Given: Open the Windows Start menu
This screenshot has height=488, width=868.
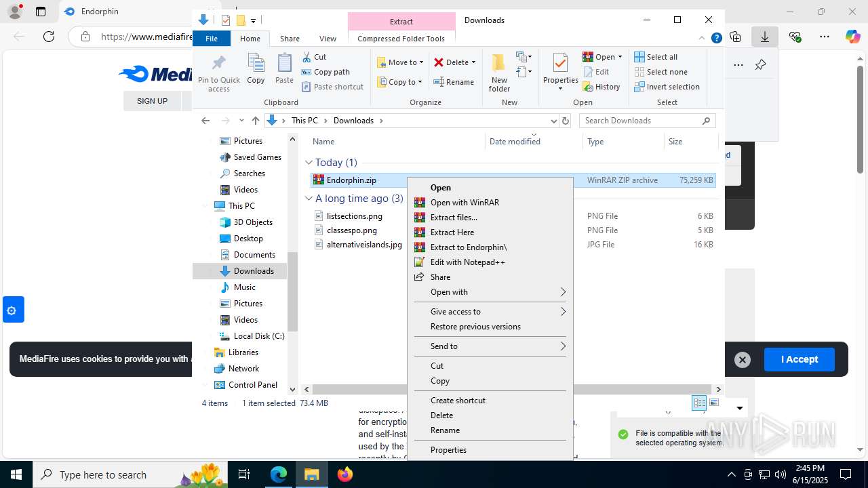Looking at the screenshot, I should tap(16, 474).
